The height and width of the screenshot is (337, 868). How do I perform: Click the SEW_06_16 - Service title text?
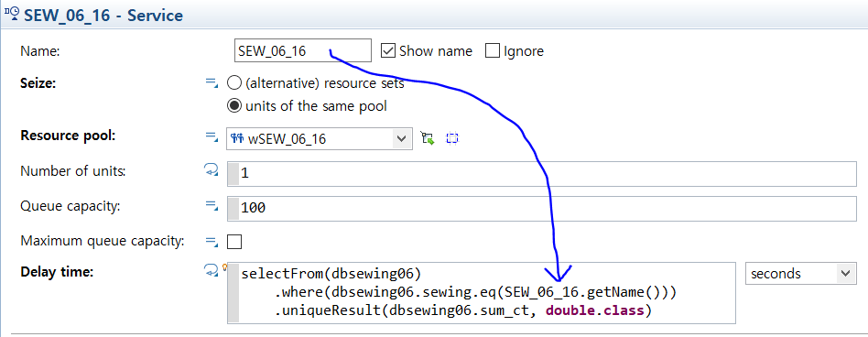(103, 15)
